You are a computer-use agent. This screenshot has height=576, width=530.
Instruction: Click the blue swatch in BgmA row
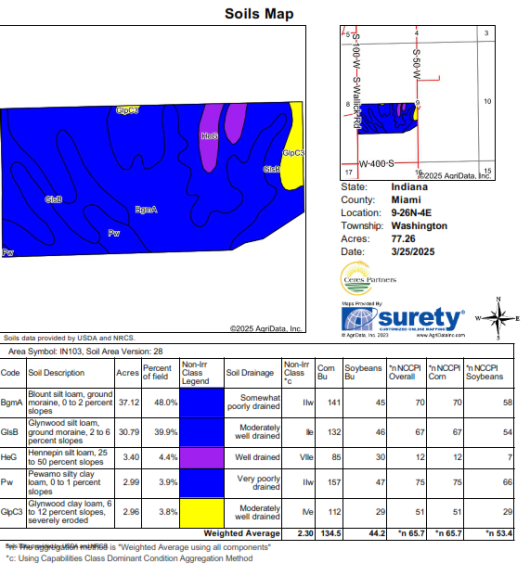pos(202,403)
